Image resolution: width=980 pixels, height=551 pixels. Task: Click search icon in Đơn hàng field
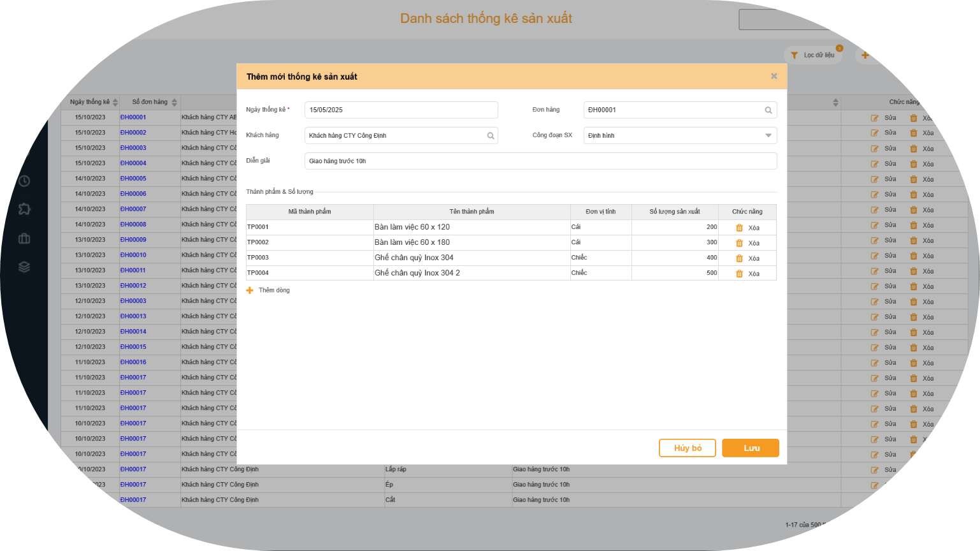point(768,110)
